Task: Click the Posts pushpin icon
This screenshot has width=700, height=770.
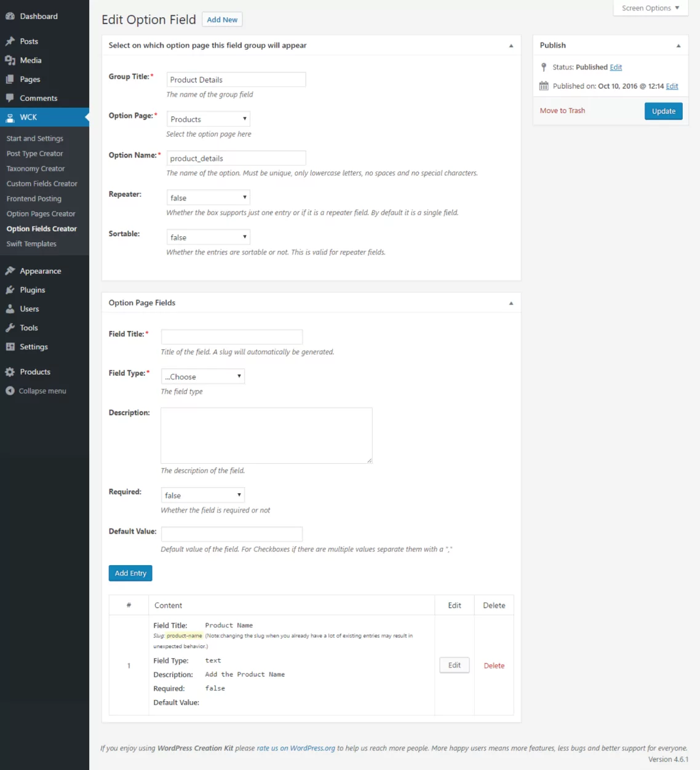Action: tap(10, 41)
